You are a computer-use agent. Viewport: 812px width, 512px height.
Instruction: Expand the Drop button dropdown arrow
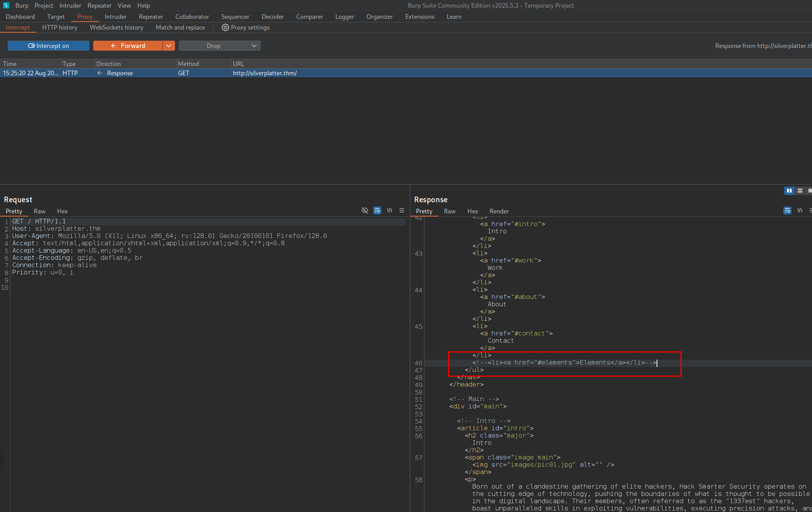(254, 46)
